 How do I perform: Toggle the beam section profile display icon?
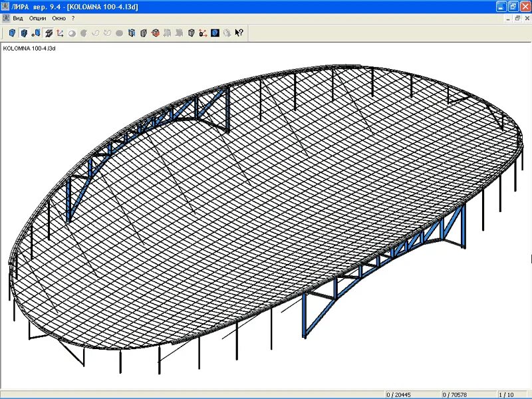[x=48, y=33]
